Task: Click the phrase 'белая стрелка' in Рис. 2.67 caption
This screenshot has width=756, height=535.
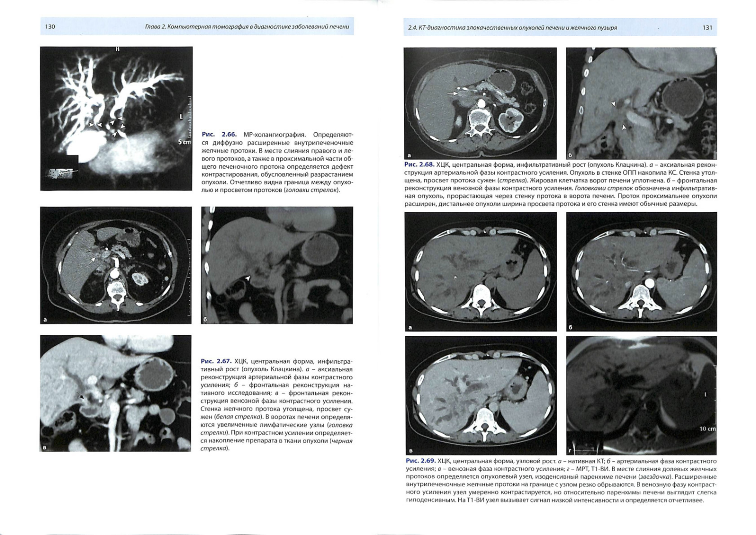Action: [x=239, y=417]
